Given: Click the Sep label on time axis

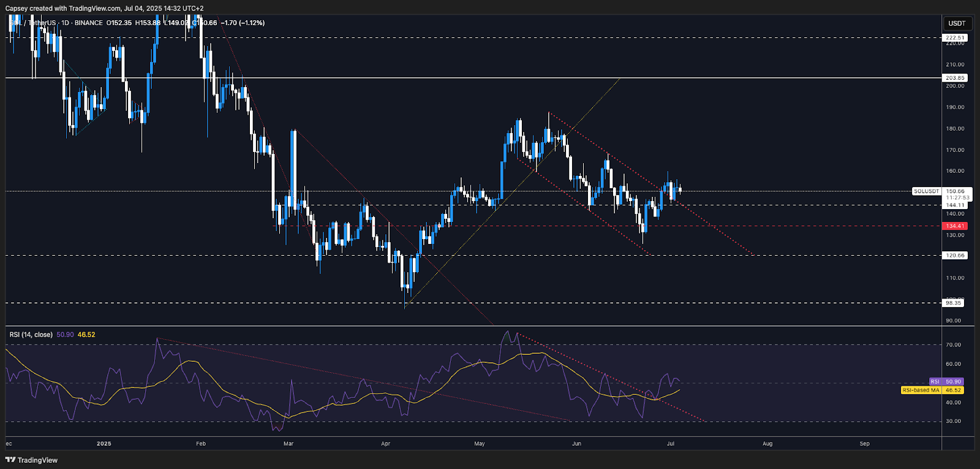Looking at the screenshot, I should point(864,443).
